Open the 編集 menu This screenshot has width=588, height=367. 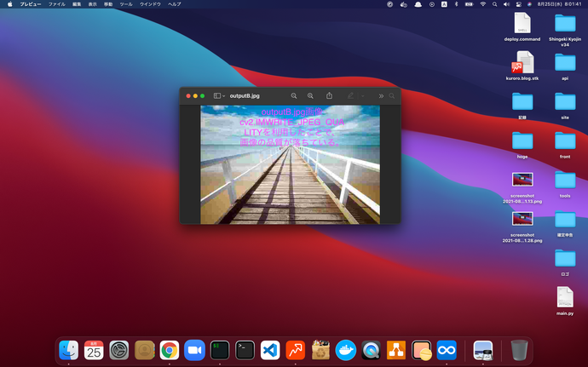point(77,4)
